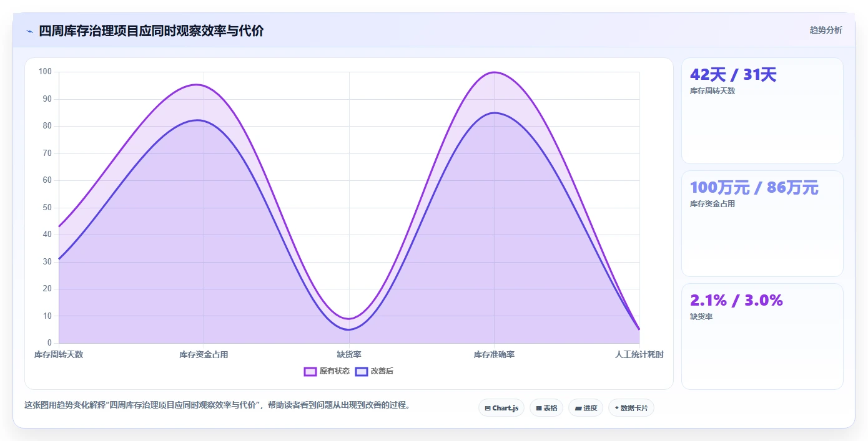Click the 库存资金占用 x-axis label
The image size is (868, 441).
click(x=204, y=354)
